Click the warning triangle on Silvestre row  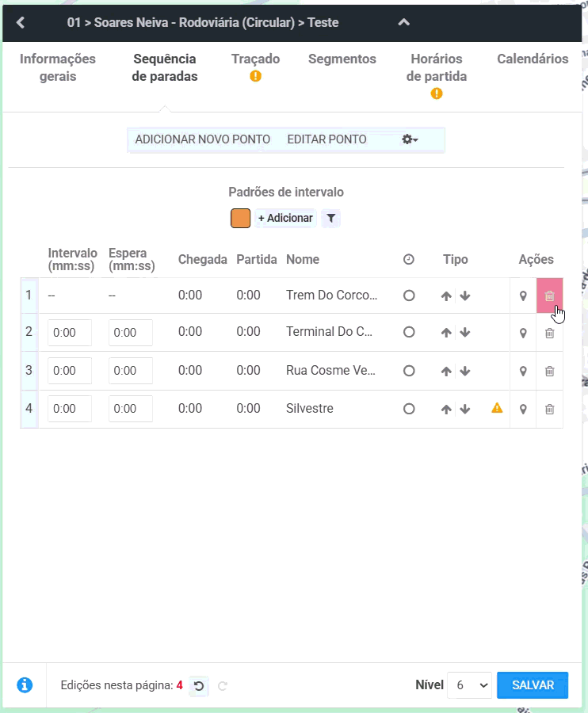click(497, 408)
